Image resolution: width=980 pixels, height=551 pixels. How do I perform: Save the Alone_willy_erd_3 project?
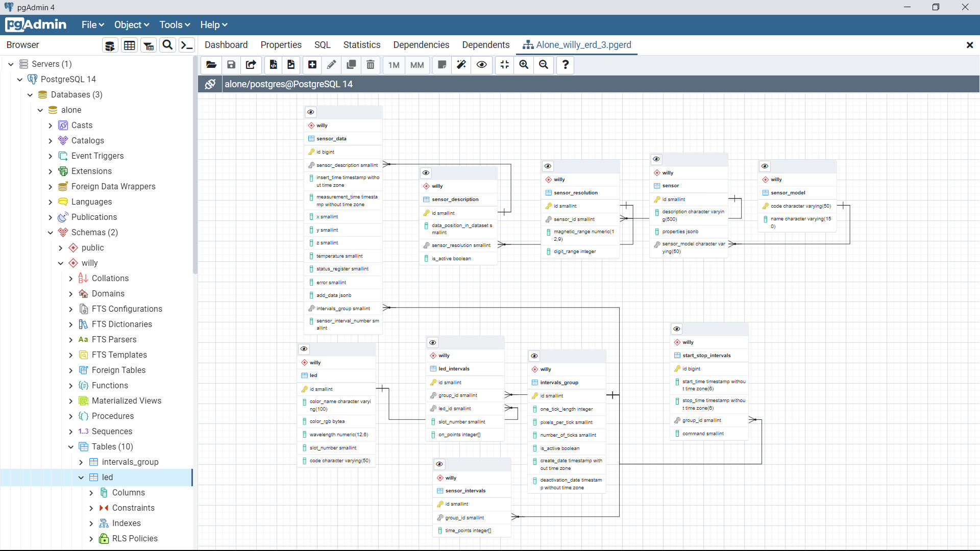231,65
